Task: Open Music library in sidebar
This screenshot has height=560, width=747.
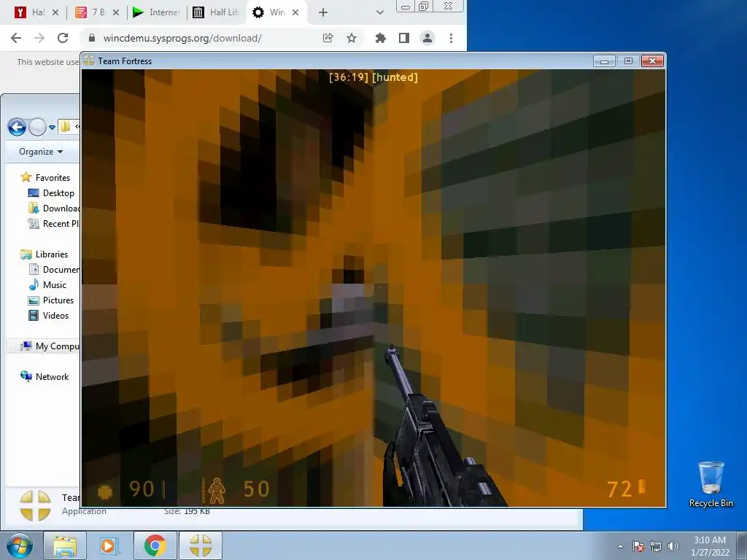Action: tap(47, 285)
